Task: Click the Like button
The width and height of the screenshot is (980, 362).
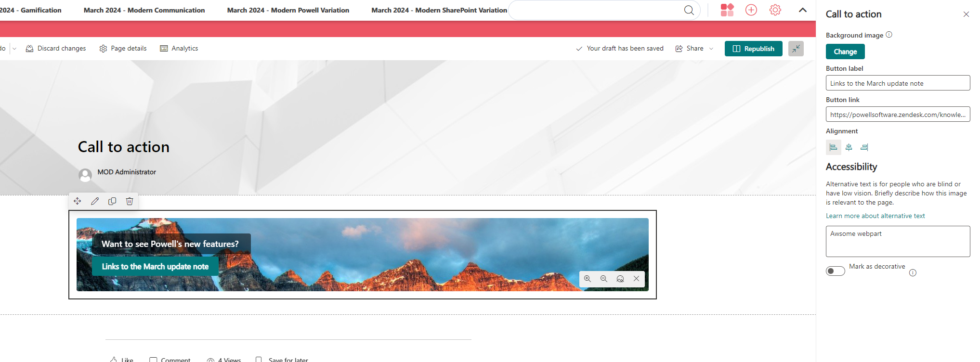Action: (121, 359)
